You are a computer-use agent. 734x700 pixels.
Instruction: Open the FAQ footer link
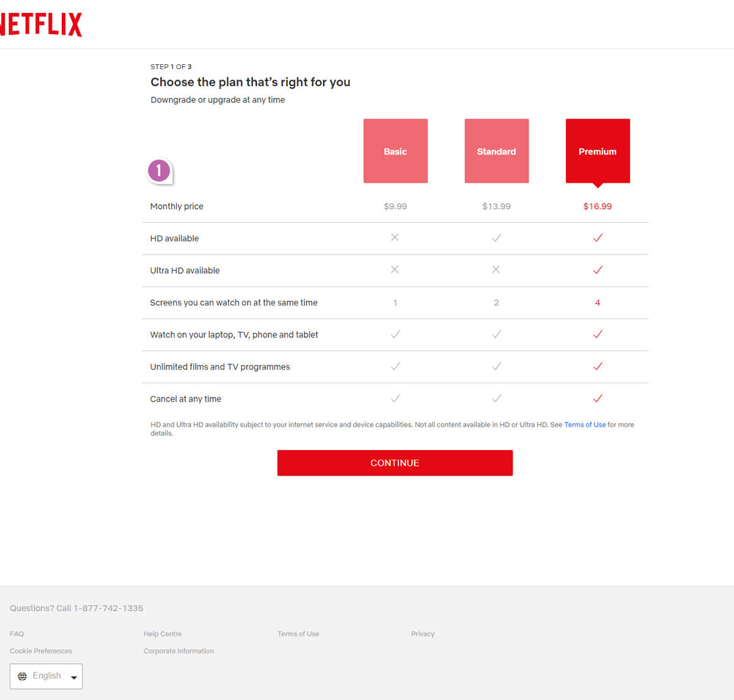click(x=17, y=634)
